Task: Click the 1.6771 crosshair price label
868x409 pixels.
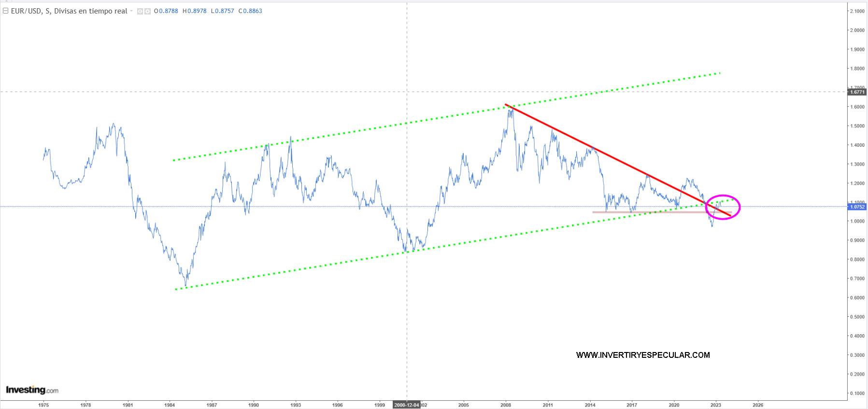Action: (857, 92)
